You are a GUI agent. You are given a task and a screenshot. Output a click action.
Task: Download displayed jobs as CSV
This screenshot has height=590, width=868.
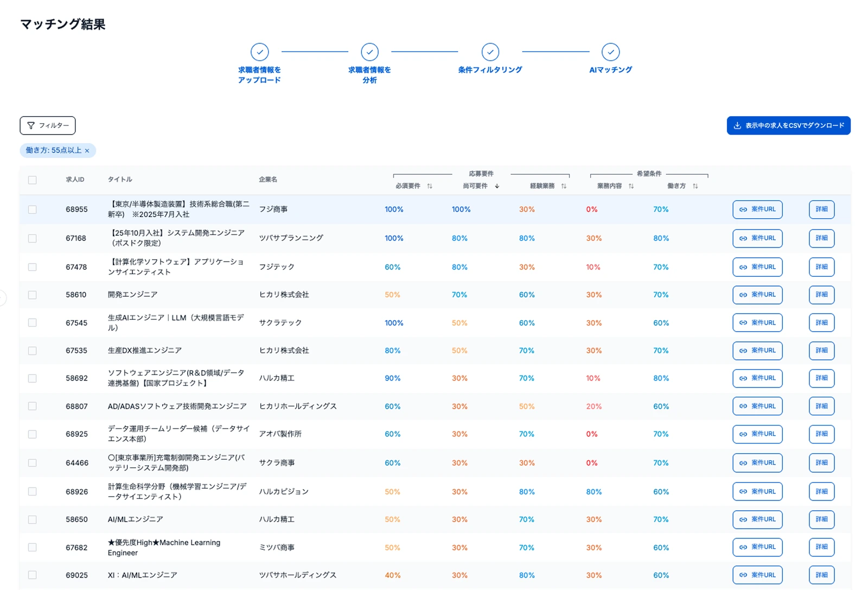click(789, 125)
